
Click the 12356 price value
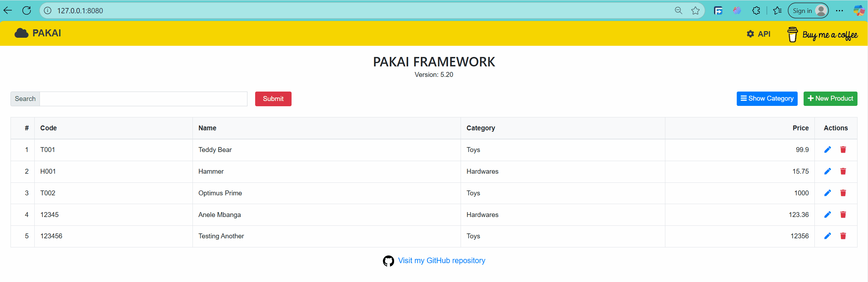(800, 236)
